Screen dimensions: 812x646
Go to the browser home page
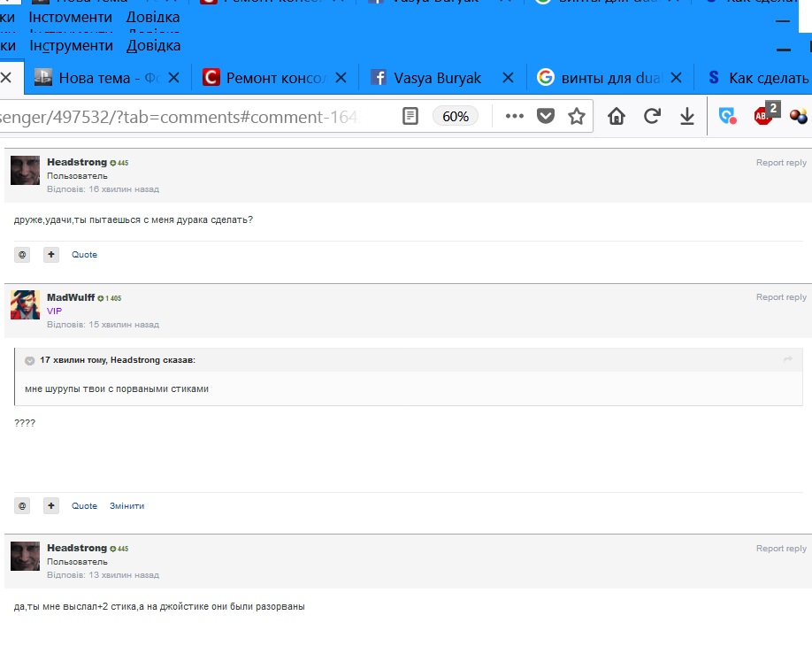click(x=617, y=116)
